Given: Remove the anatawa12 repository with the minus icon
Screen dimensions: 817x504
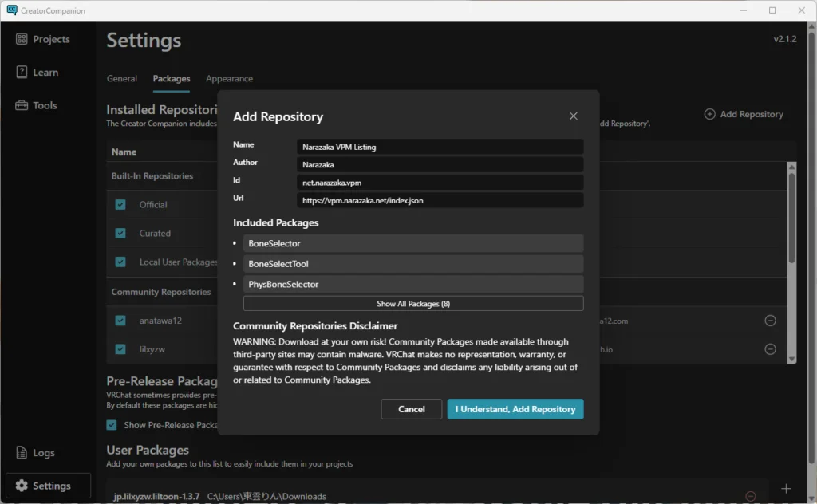Looking at the screenshot, I should click(770, 321).
